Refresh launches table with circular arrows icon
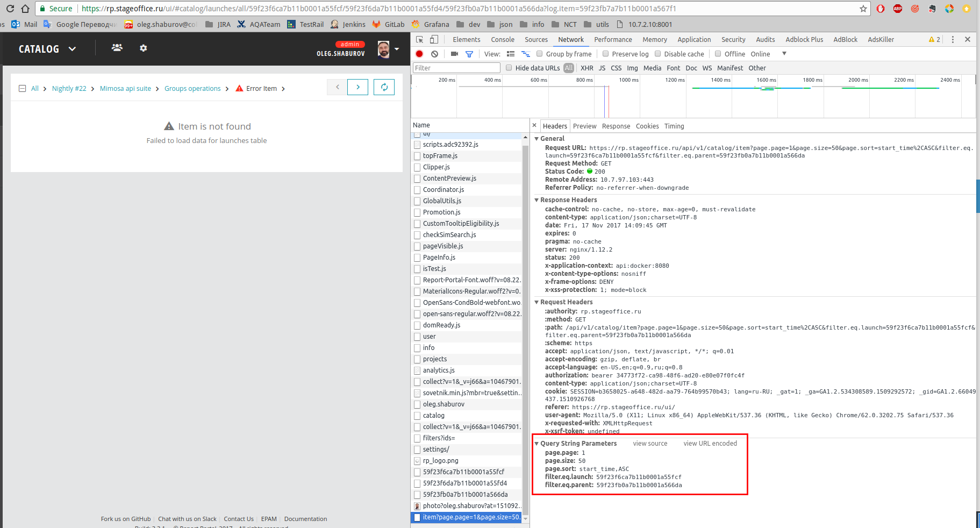 pyautogui.click(x=384, y=87)
